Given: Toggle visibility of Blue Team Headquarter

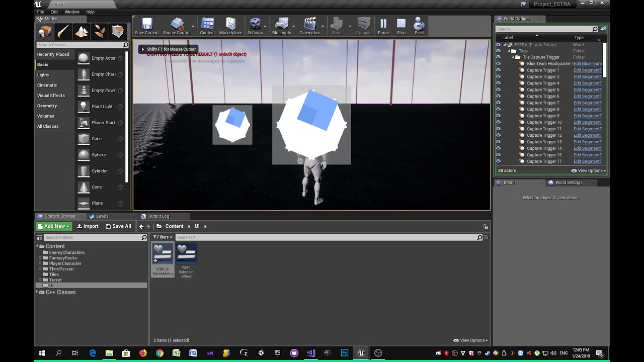Looking at the screenshot, I should [x=498, y=64].
